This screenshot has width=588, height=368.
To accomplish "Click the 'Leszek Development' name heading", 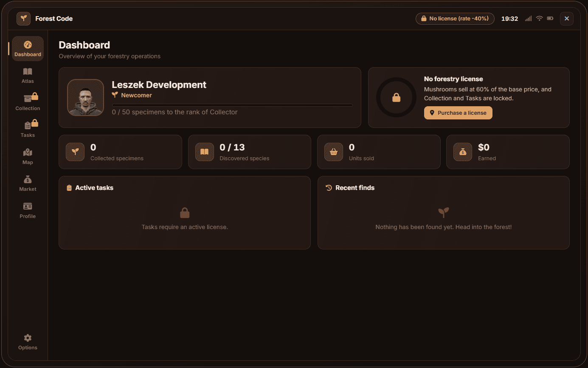I will tap(159, 85).
